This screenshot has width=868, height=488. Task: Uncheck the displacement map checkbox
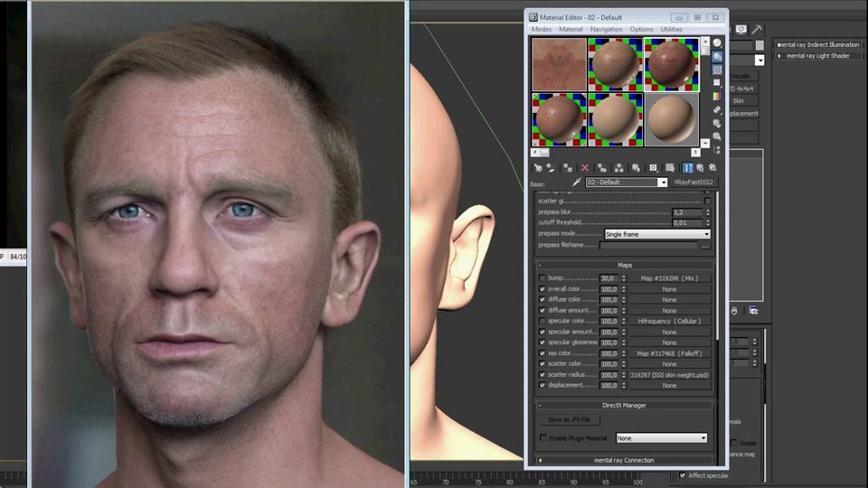pyautogui.click(x=542, y=385)
